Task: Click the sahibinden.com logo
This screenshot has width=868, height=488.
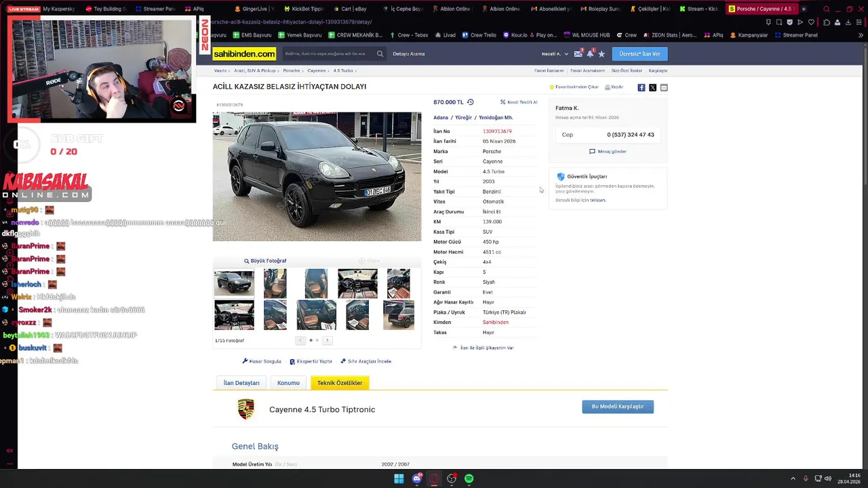Action: (x=244, y=54)
